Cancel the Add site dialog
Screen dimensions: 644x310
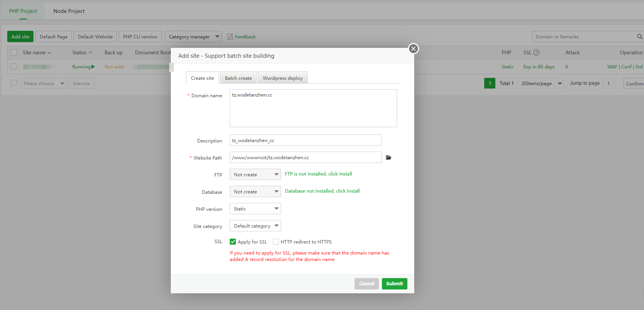(367, 284)
